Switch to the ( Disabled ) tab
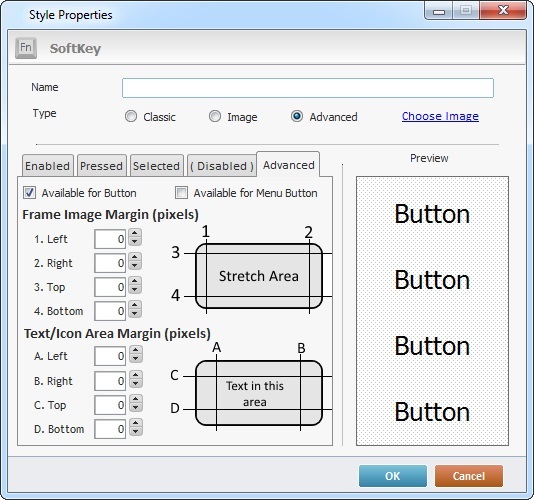The image size is (534, 500). pos(222,166)
